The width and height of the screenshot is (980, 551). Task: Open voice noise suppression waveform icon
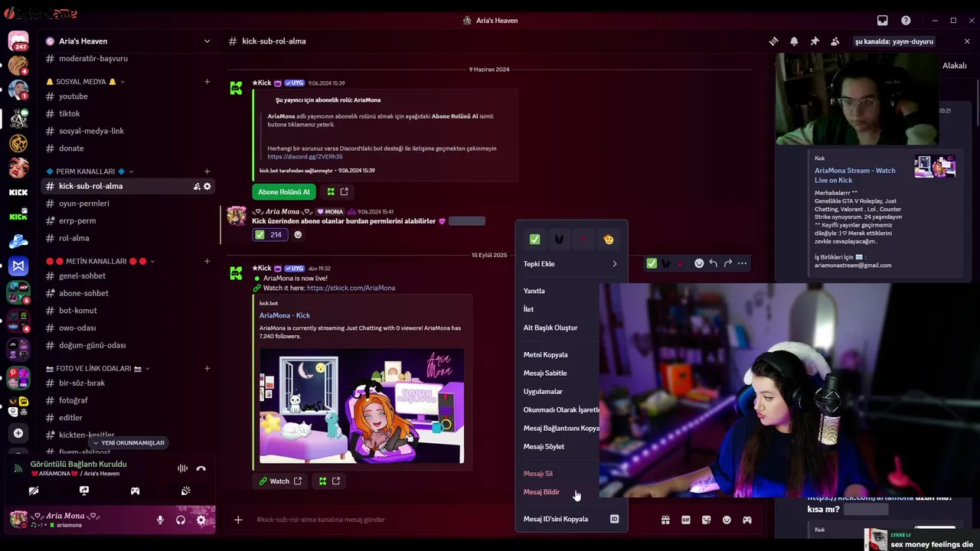click(182, 468)
